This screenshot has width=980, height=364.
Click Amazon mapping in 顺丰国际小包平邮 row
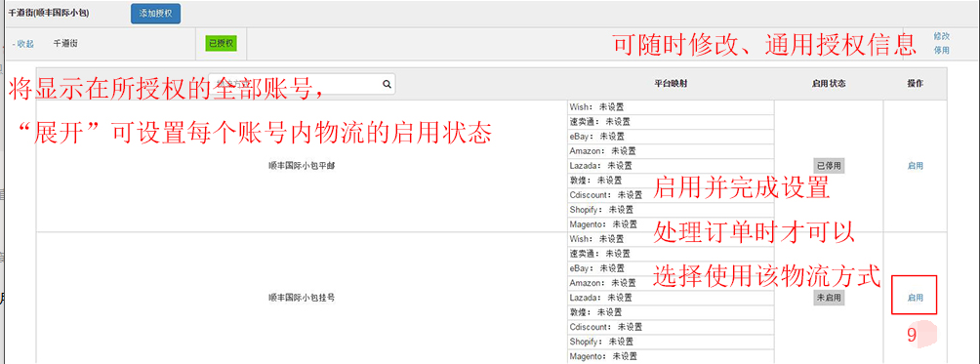(671, 151)
